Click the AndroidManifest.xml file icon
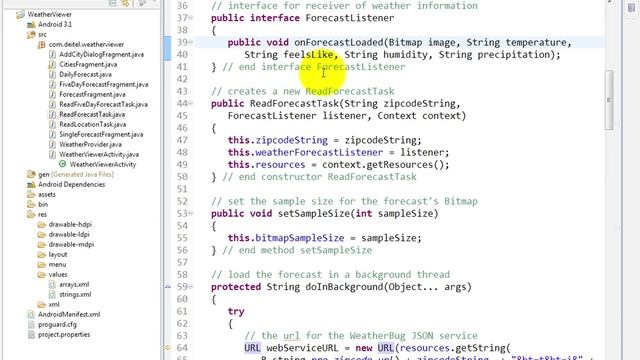 [x=31, y=314]
